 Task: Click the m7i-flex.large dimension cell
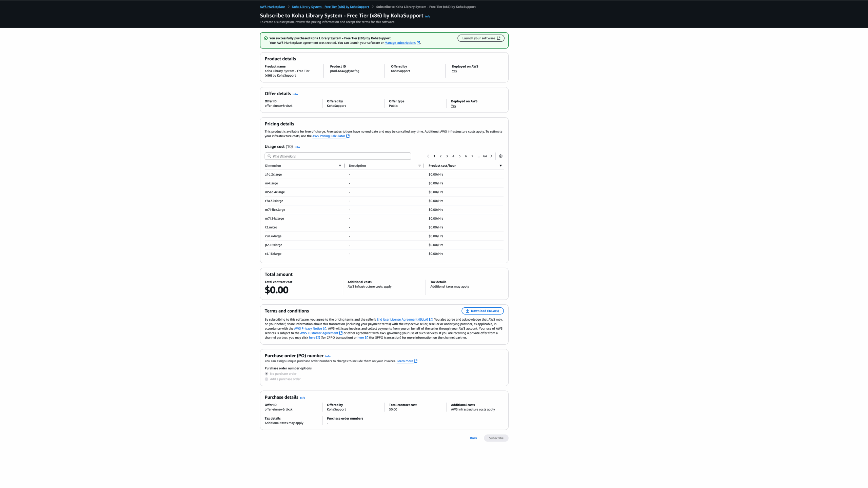275,210
